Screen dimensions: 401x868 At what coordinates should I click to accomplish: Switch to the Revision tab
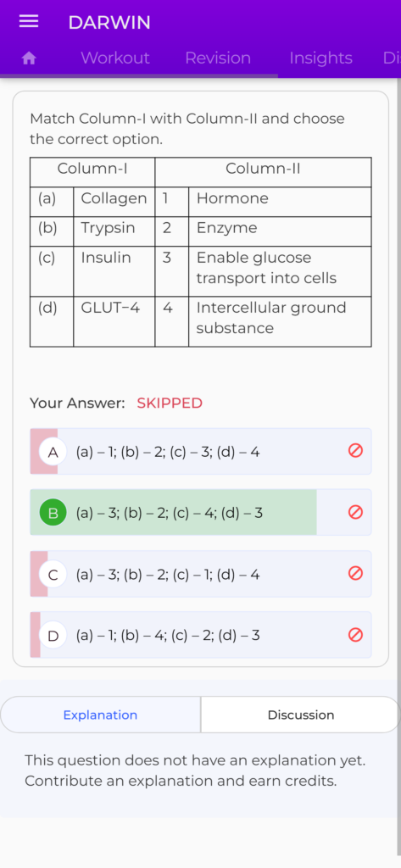[x=218, y=58]
